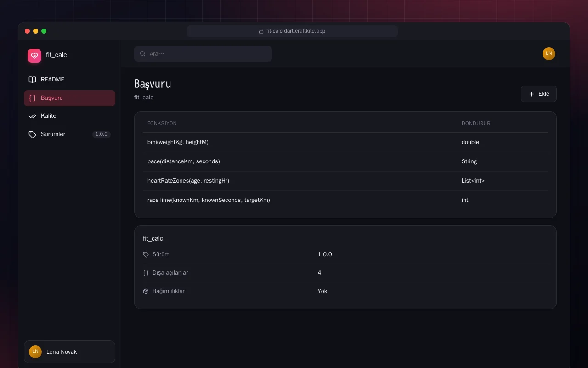588x368 pixels.
Task: Click the value 4 for Dışa açılanlar
Action: (319, 273)
